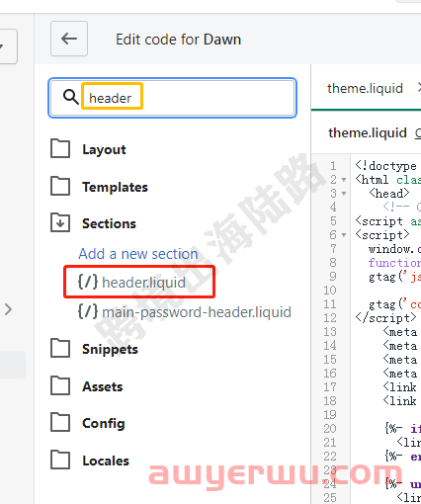Click the Layout folder icon

(60, 149)
